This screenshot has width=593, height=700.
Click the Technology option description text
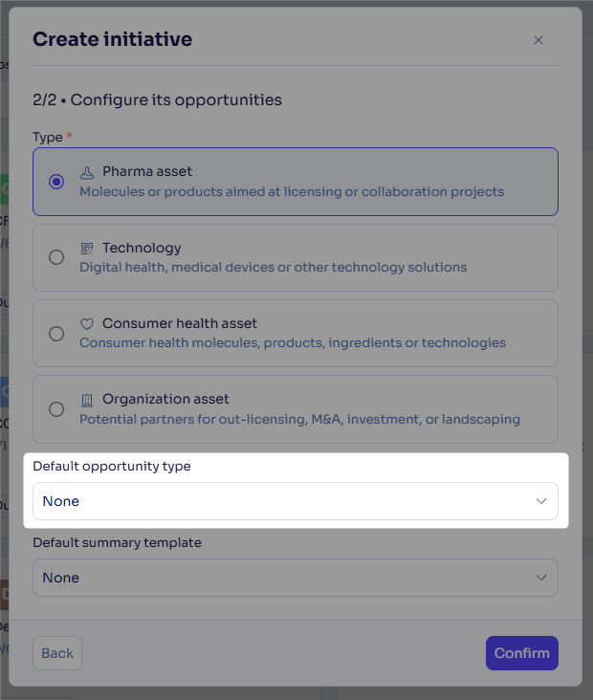[x=273, y=268]
